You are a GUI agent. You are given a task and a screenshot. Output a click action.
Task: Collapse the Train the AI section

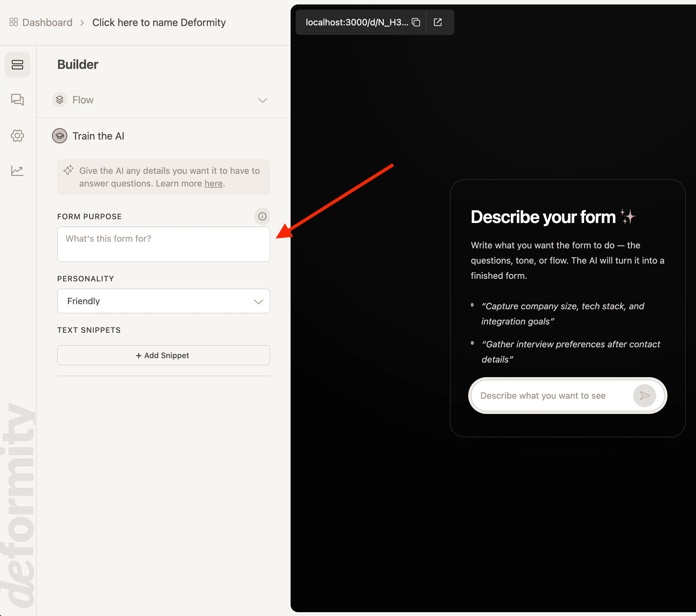[98, 136]
